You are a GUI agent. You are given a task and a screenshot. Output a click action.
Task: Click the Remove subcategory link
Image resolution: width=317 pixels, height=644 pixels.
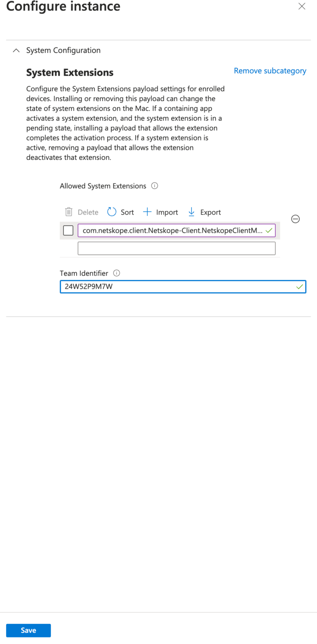270,70
